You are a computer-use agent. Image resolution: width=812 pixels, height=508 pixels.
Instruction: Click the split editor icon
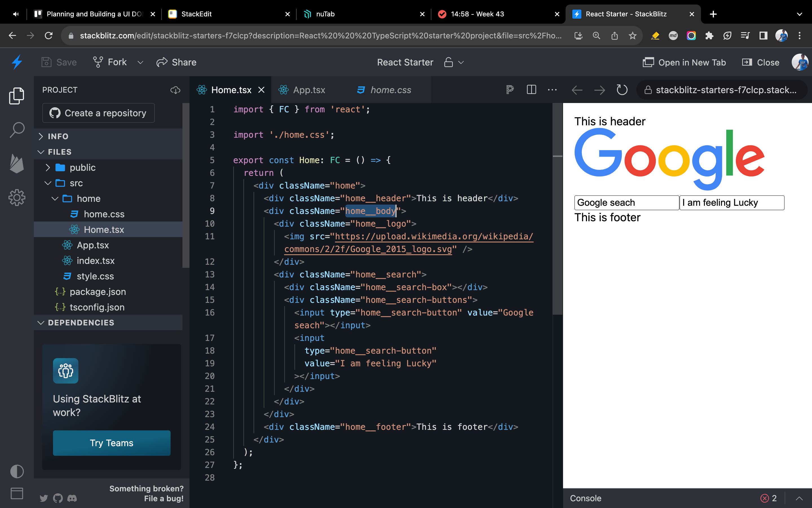pyautogui.click(x=531, y=90)
